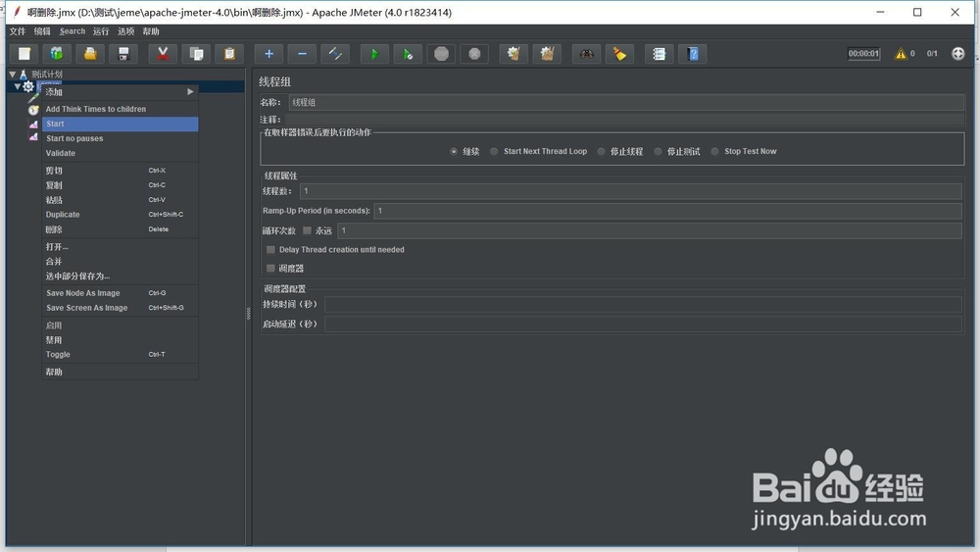Choose 剪切 cut in context menu
The image size is (980, 552).
tap(120, 170)
